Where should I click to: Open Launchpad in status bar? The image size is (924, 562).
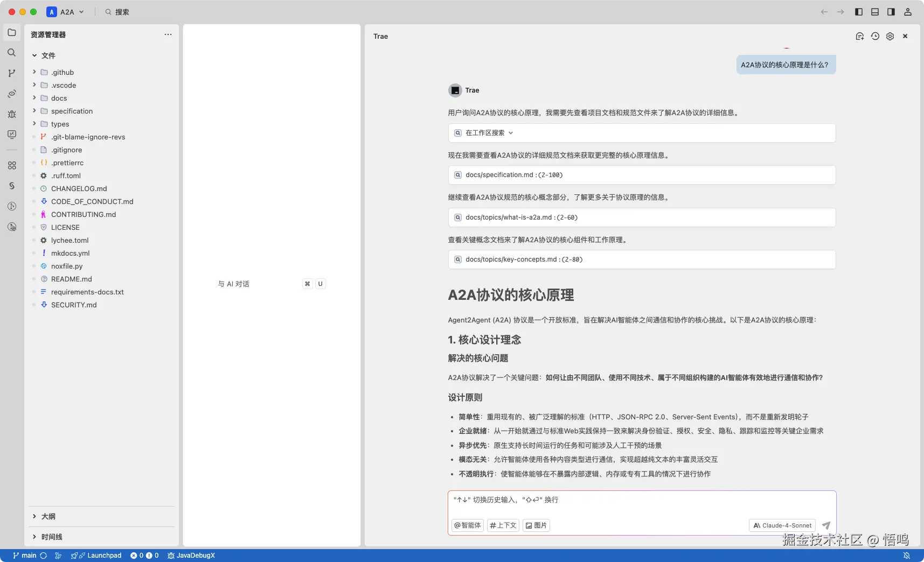96,556
